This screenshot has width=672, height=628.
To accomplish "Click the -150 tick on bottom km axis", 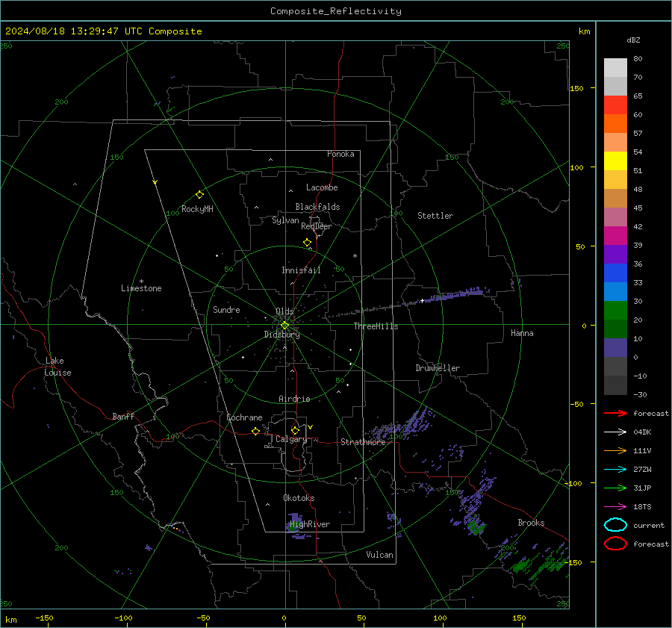I will pos(44,618).
